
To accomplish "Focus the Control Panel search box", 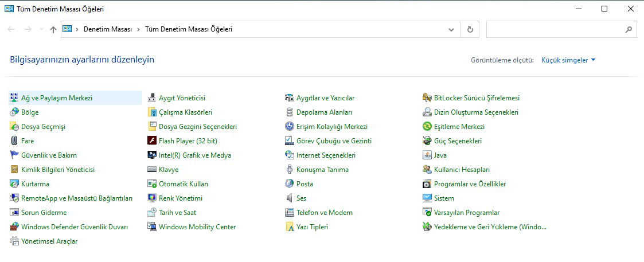I will 561,30.
